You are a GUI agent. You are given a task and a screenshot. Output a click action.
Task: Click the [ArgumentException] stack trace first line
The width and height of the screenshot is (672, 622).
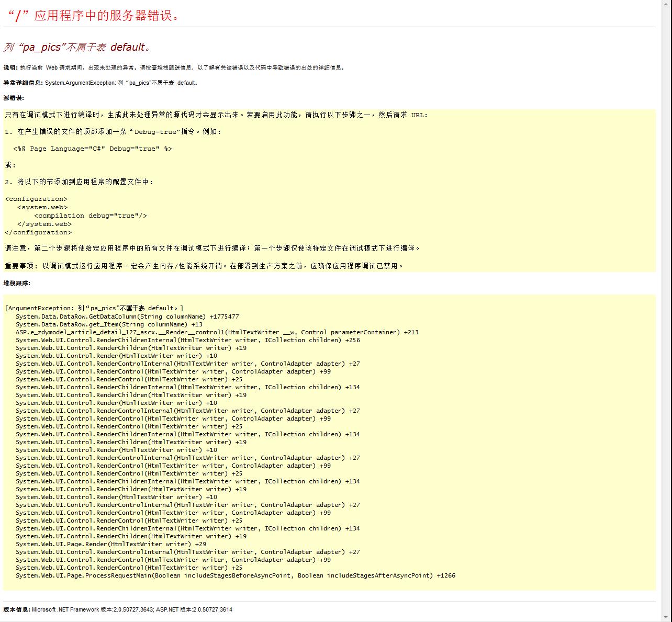(x=94, y=308)
